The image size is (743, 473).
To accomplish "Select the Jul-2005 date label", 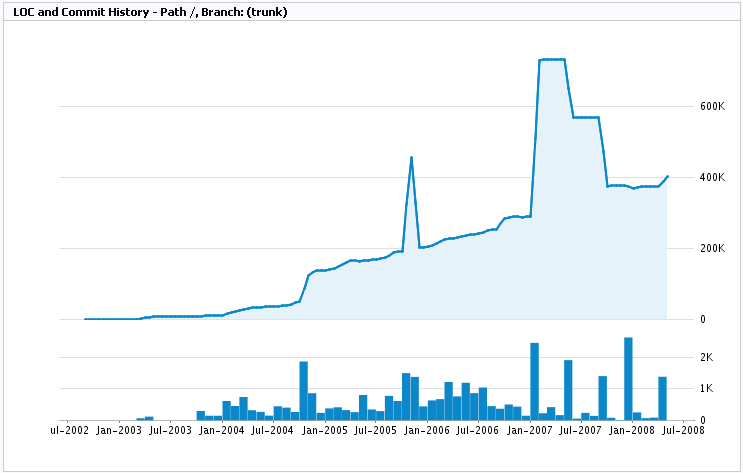I will (373, 430).
